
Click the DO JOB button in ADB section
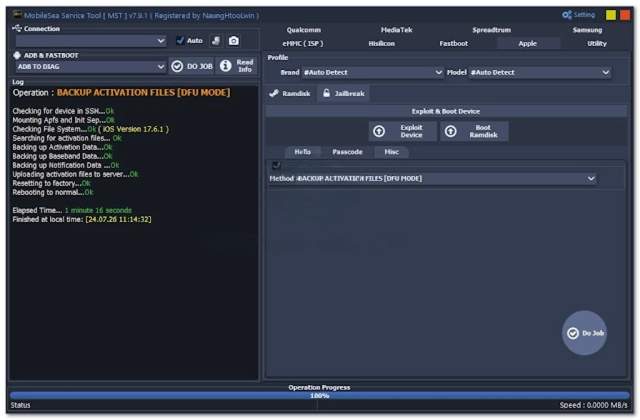192,66
